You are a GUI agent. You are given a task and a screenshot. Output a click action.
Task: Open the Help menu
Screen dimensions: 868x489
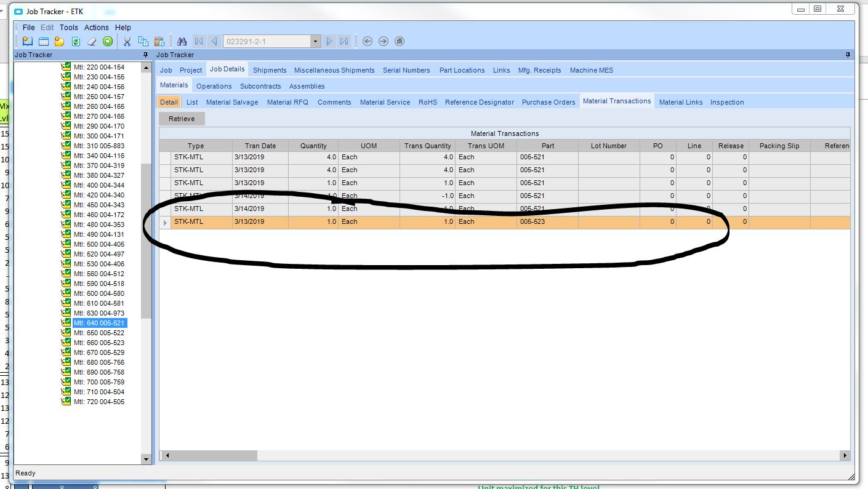123,28
